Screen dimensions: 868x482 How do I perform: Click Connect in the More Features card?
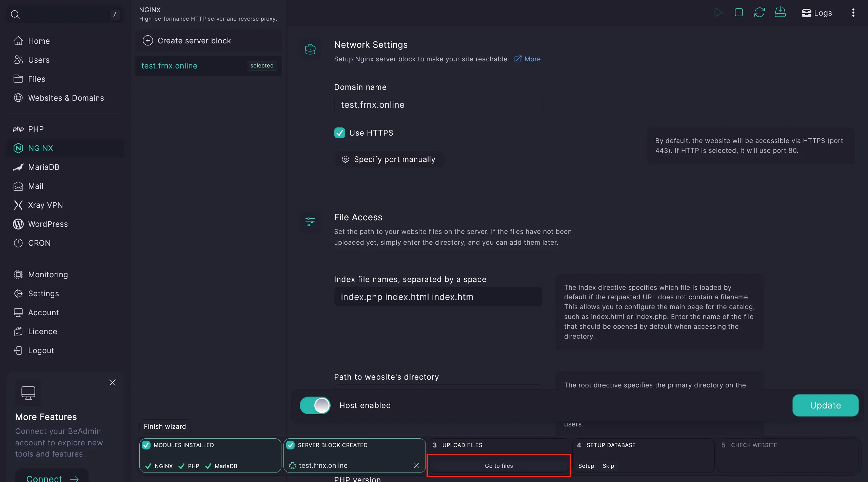pyautogui.click(x=52, y=478)
